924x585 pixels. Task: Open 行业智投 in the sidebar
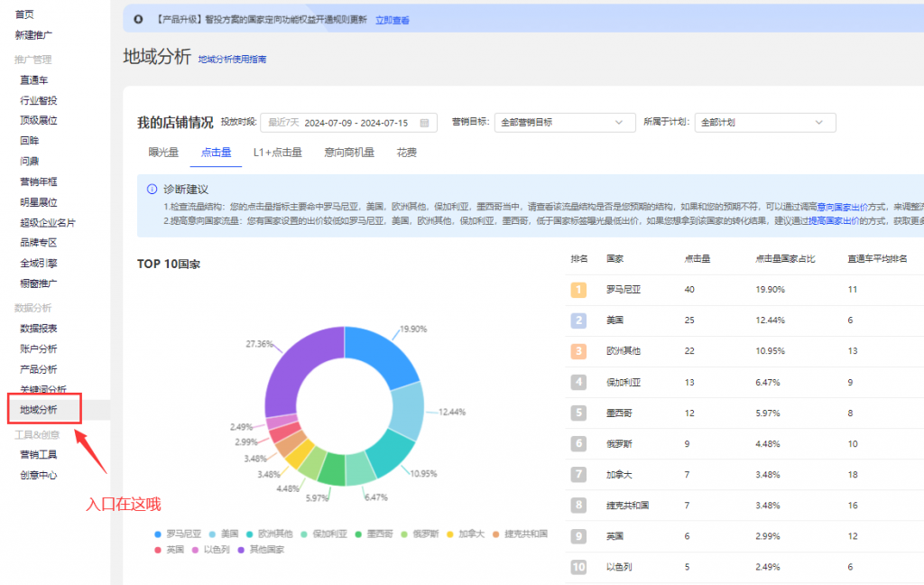click(38, 101)
